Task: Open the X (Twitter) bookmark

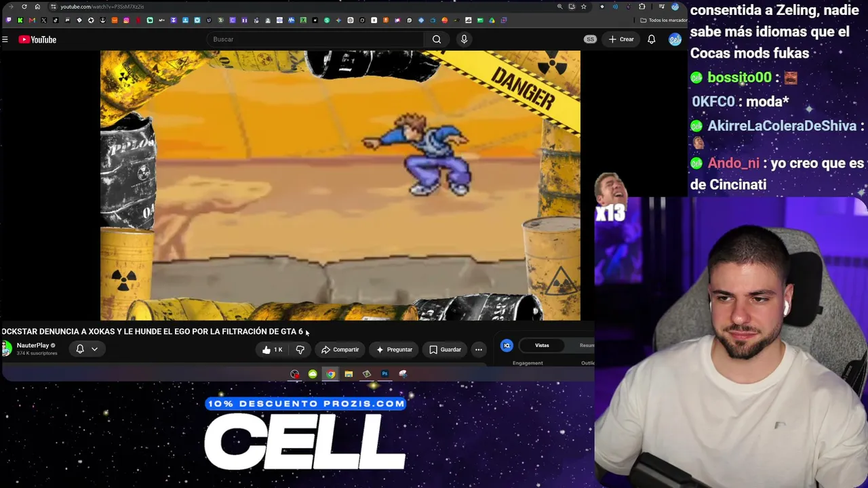Action: pyautogui.click(x=44, y=20)
